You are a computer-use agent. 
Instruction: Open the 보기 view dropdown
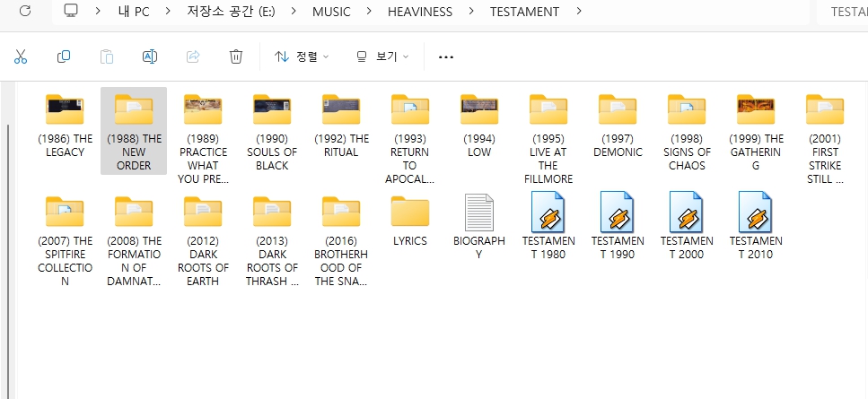tap(382, 56)
